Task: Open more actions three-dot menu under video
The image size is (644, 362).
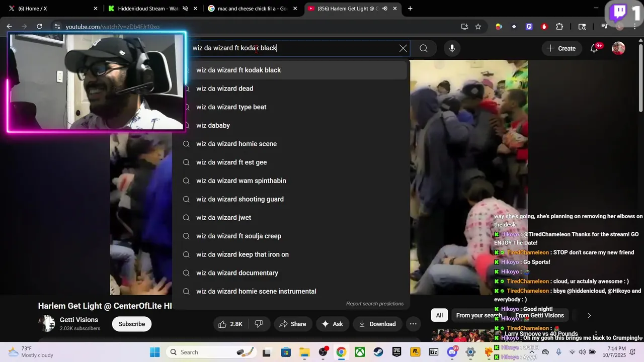Action: coord(413,324)
